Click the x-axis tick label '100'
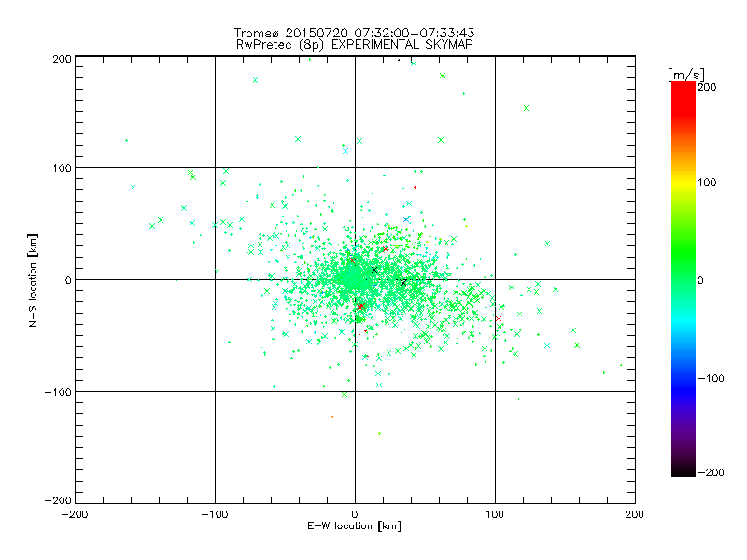Viewport: 747px width, 560px height. pyautogui.click(x=495, y=514)
